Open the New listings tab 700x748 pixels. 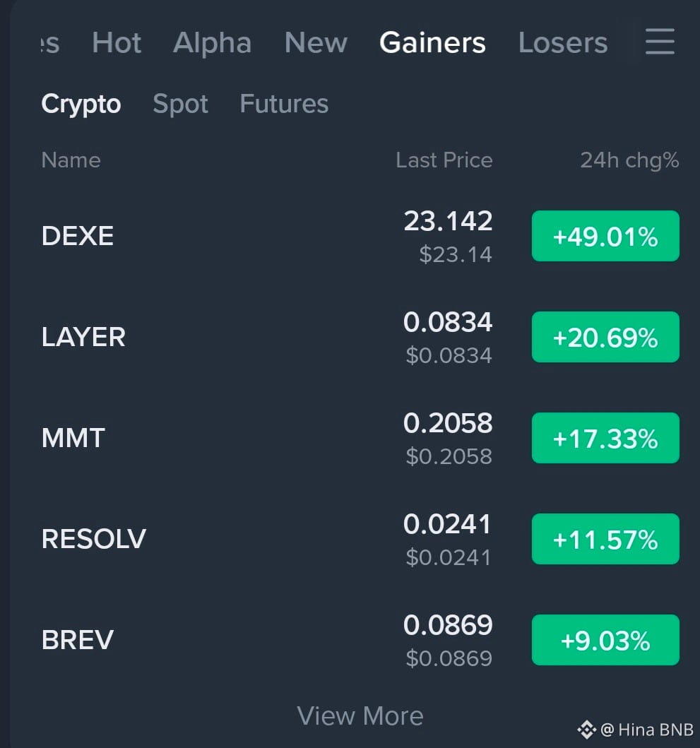pyautogui.click(x=316, y=42)
